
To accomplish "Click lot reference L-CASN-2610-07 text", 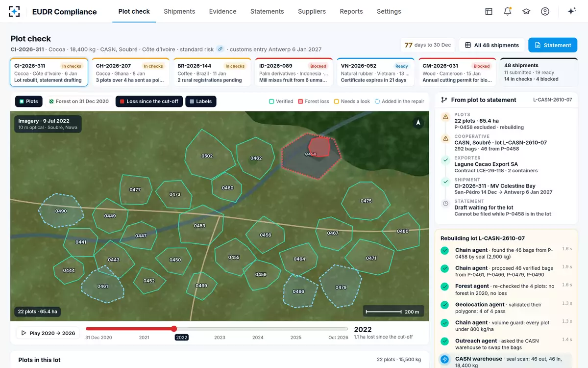I will 552,100.
